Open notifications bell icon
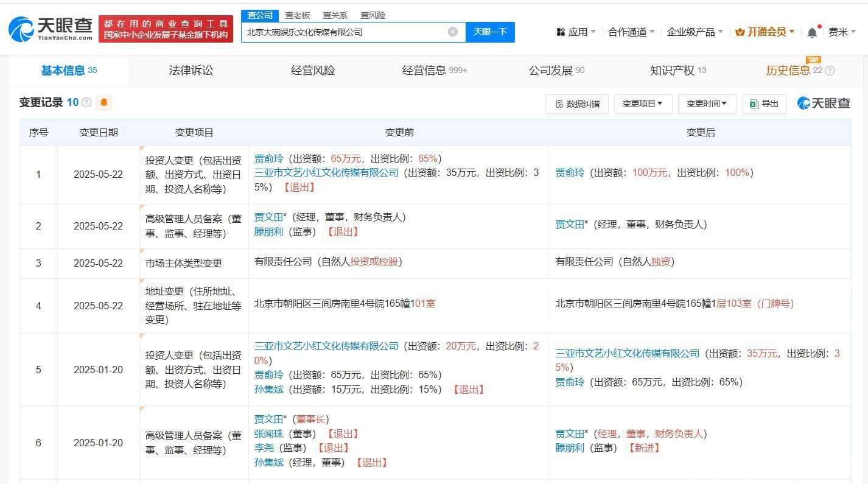Screen dimensions: 868x484 pos(812,32)
